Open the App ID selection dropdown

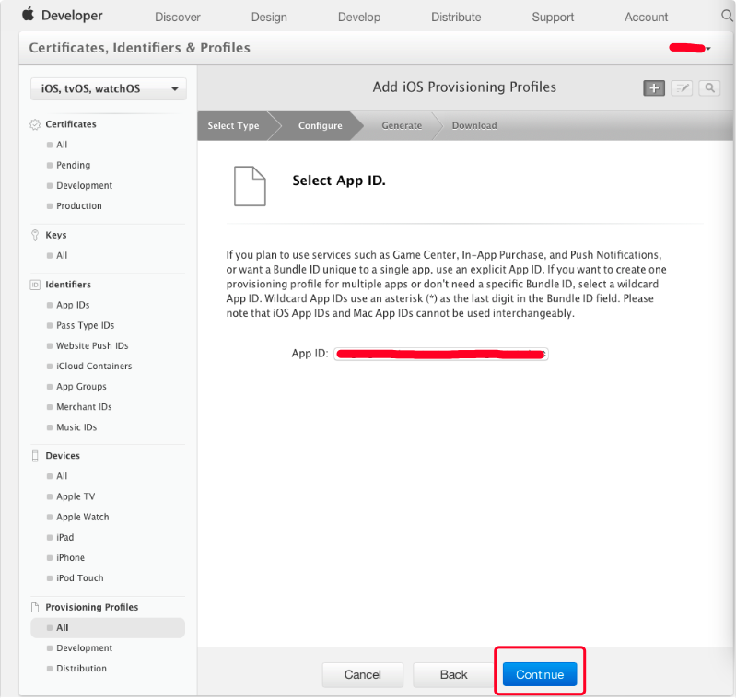click(x=440, y=354)
